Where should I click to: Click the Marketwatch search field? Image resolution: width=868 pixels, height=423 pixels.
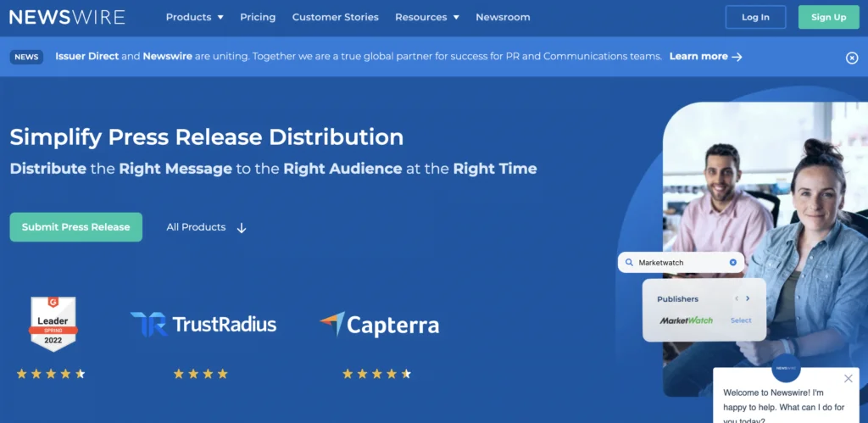681,263
